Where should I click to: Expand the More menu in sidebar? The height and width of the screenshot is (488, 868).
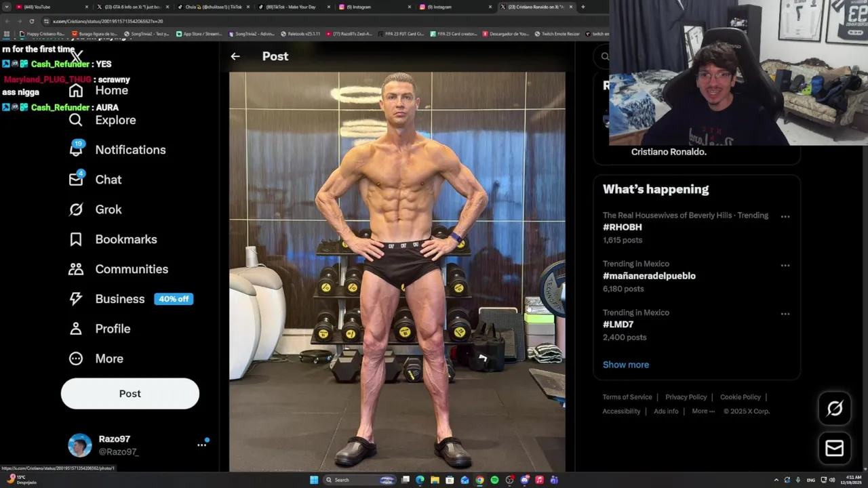coord(96,359)
